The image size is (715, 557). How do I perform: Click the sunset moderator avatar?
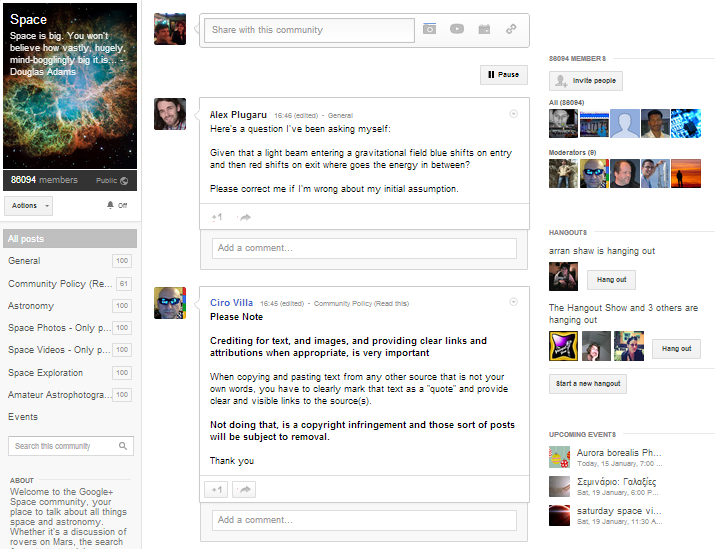[x=686, y=173]
